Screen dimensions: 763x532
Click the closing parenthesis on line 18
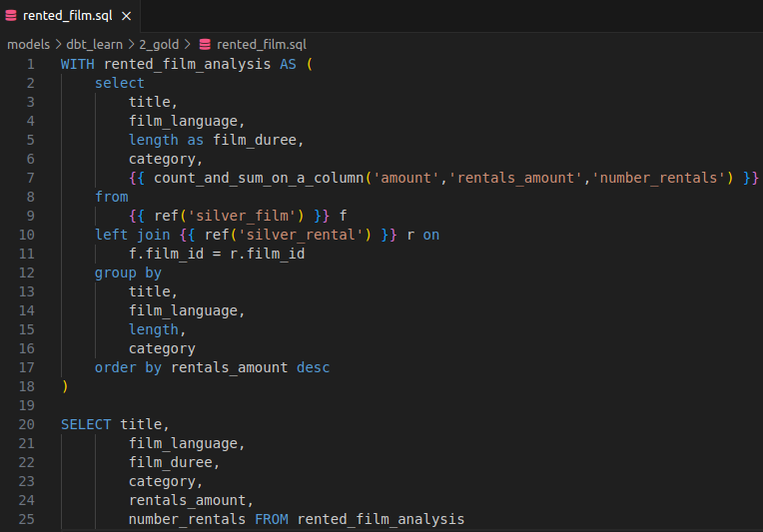point(65,386)
